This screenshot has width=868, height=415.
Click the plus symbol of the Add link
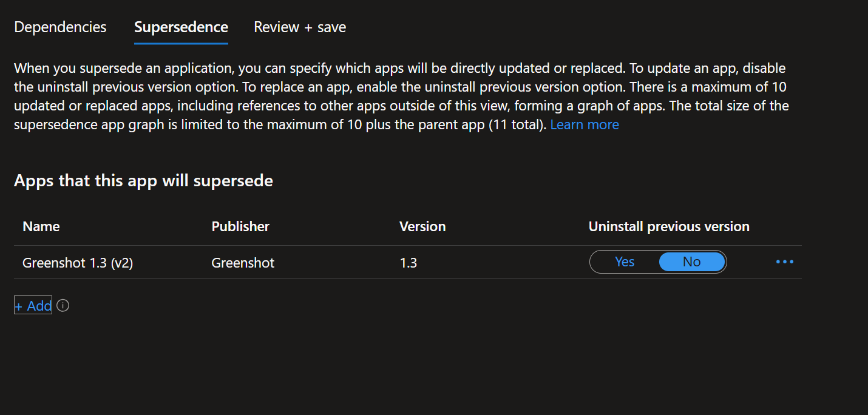19,306
